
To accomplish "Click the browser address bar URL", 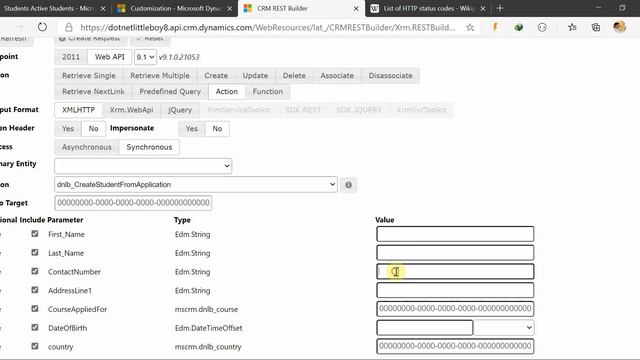I will [x=267, y=27].
